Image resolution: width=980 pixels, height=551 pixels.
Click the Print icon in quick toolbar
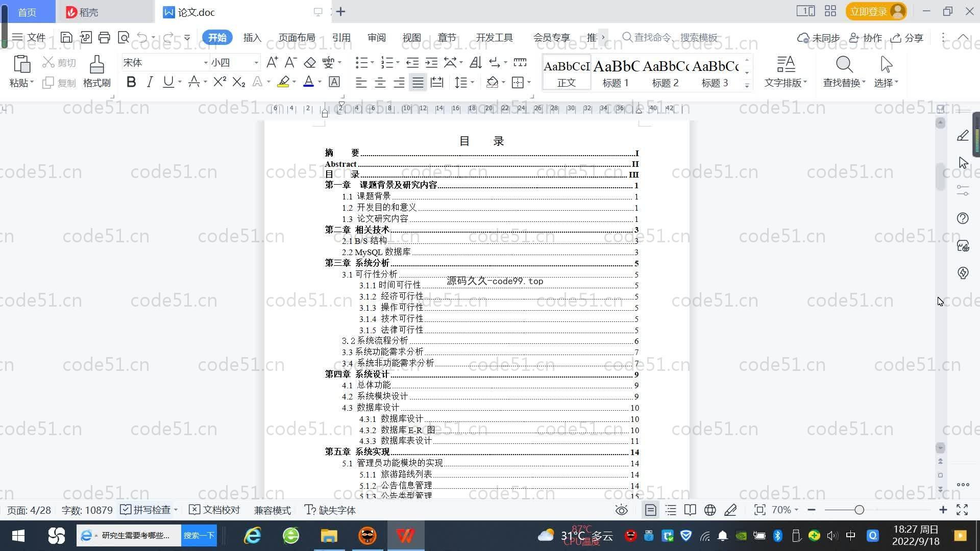pyautogui.click(x=104, y=37)
